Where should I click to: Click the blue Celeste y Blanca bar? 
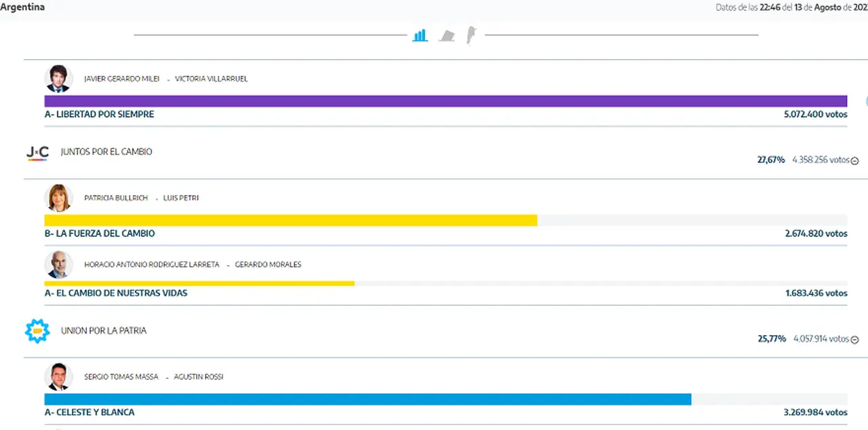point(368,399)
